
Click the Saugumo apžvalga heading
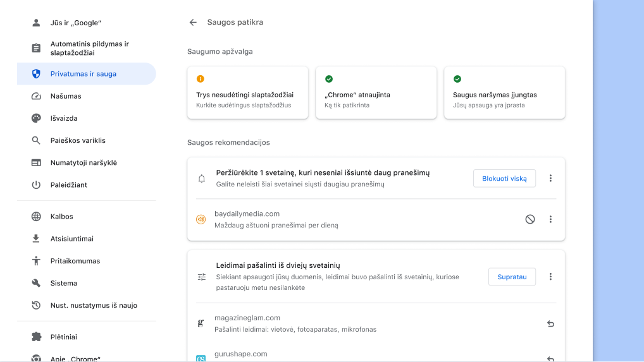[x=220, y=51]
